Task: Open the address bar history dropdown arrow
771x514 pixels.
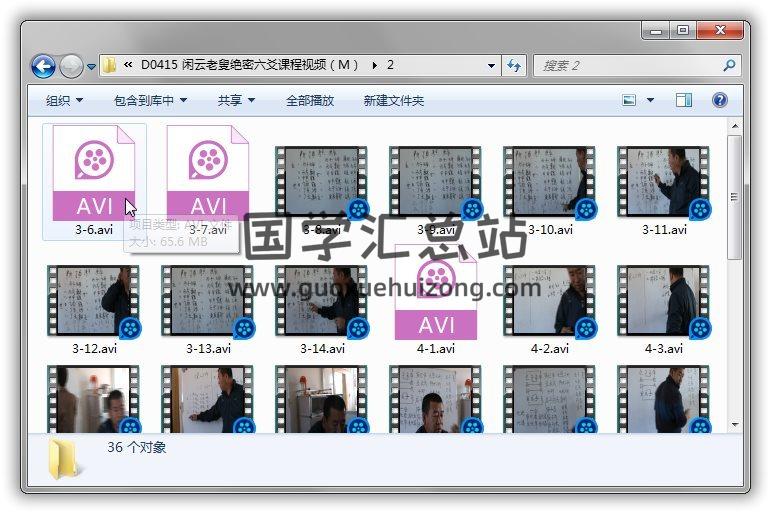Action: pyautogui.click(x=491, y=66)
